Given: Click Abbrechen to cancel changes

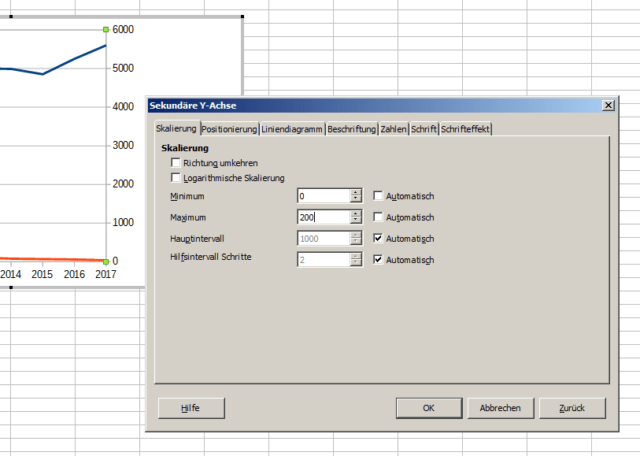Looking at the screenshot, I should [500, 408].
